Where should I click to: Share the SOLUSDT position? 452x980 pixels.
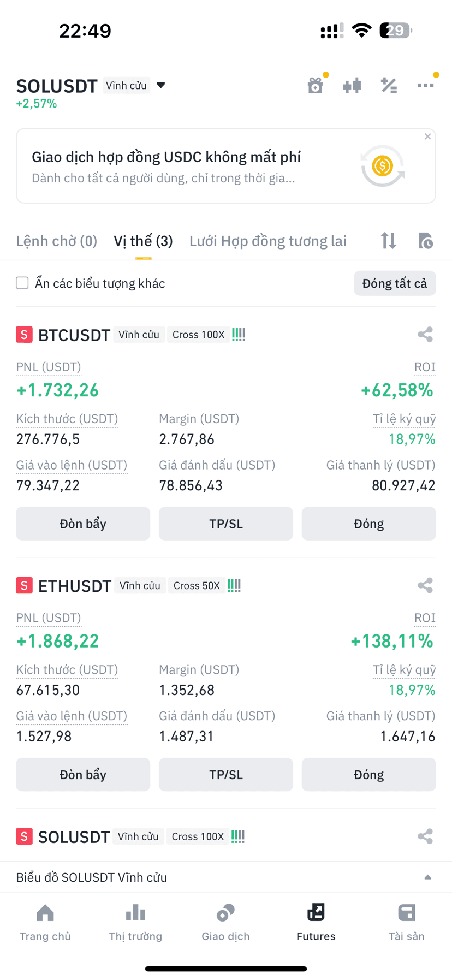point(425,836)
